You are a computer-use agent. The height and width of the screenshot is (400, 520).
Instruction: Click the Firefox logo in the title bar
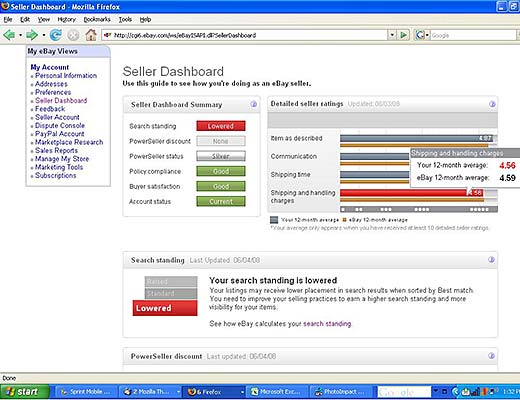click(5, 6)
